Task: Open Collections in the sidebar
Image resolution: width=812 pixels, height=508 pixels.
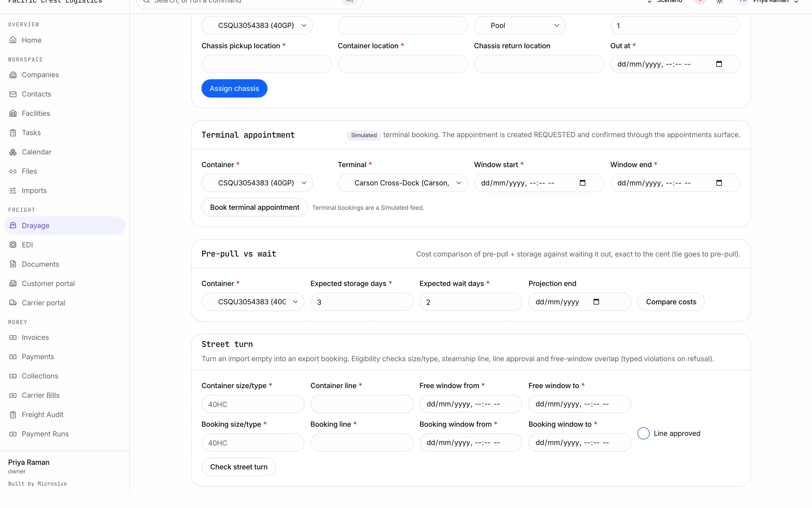Action: [65, 376]
